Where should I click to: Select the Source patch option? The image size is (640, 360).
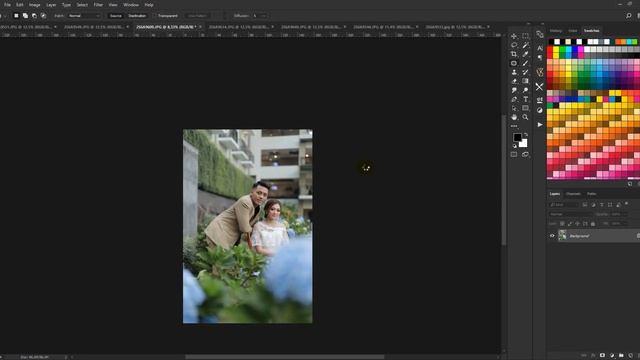point(116,16)
